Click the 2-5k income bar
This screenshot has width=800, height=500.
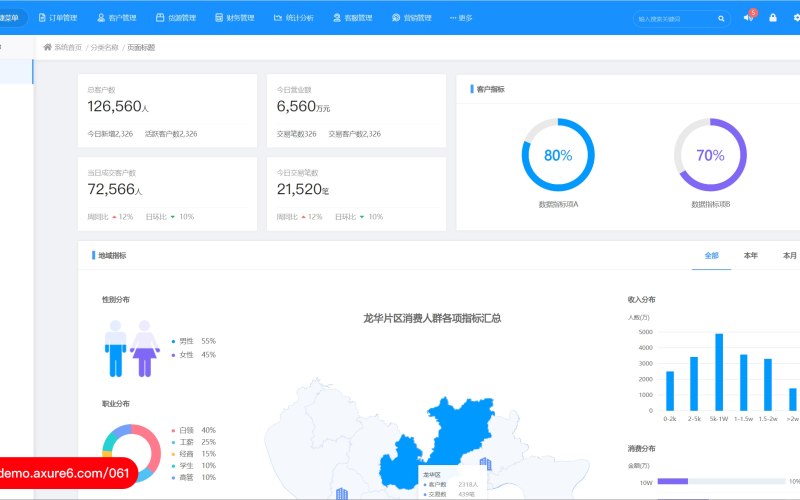coord(694,384)
